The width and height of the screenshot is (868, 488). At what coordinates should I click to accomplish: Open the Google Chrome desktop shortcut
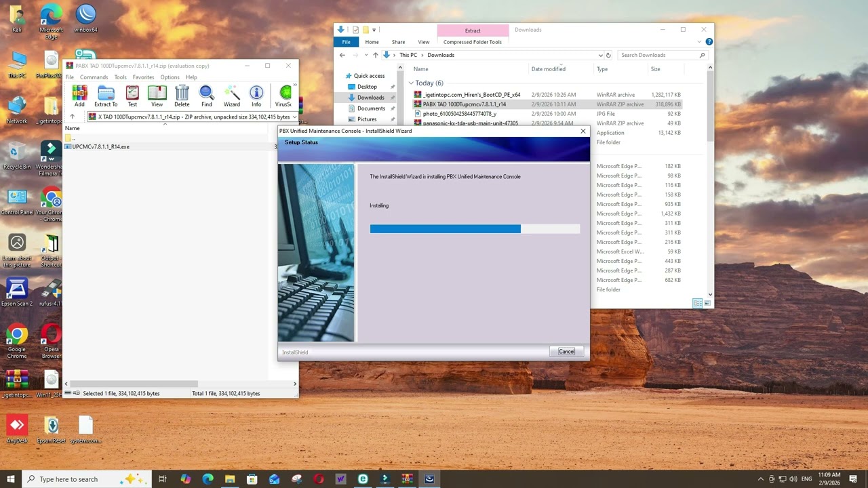(17, 342)
